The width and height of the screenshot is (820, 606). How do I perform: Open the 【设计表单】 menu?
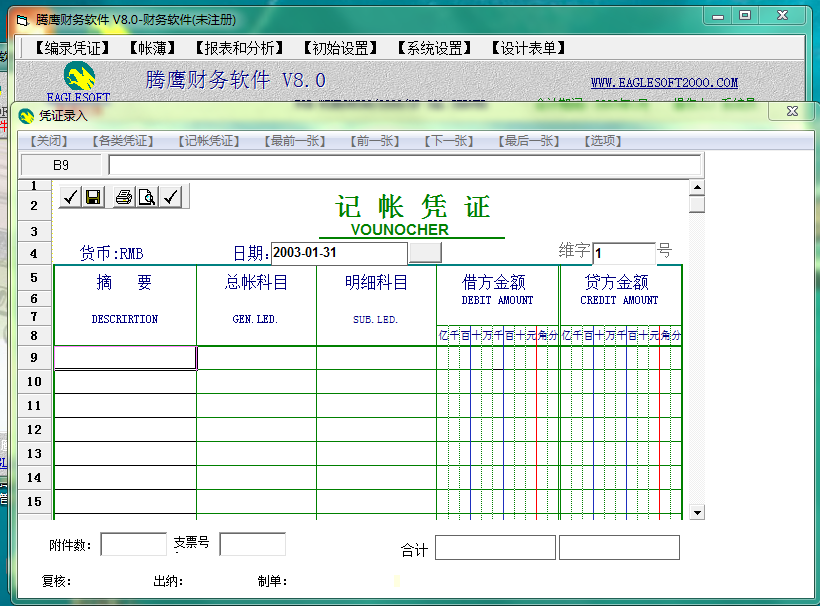pos(528,49)
